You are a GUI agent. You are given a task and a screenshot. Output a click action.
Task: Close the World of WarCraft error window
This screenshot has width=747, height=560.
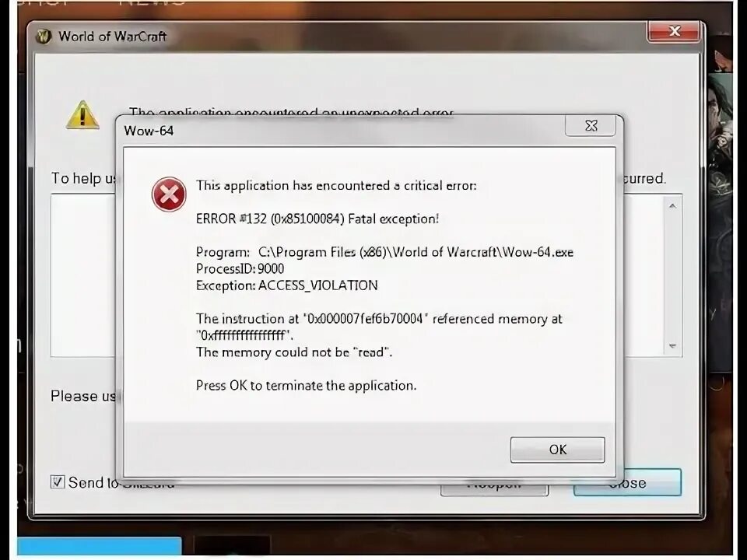click(674, 31)
